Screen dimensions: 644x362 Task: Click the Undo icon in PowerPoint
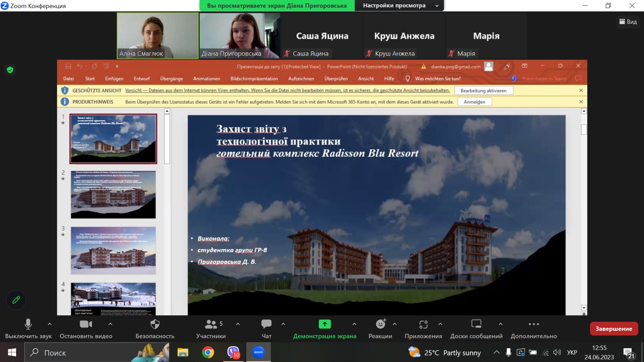pyautogui.click(x=80, y=66)
